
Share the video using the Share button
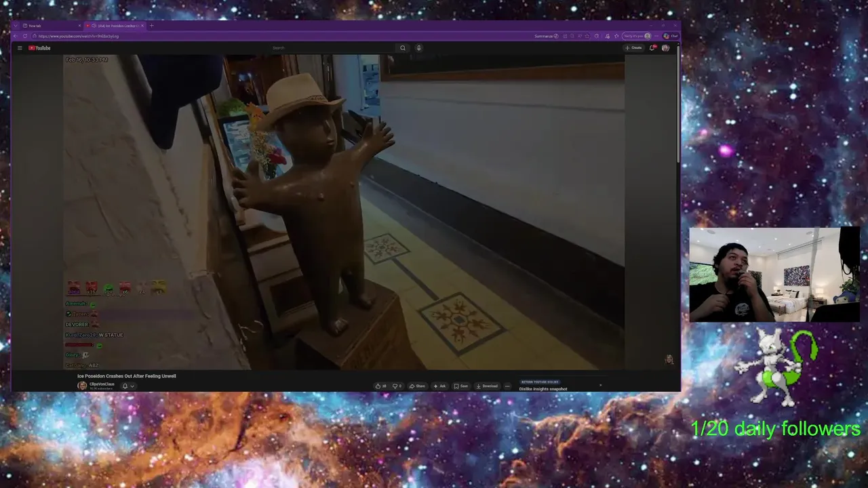coord(417,386)
